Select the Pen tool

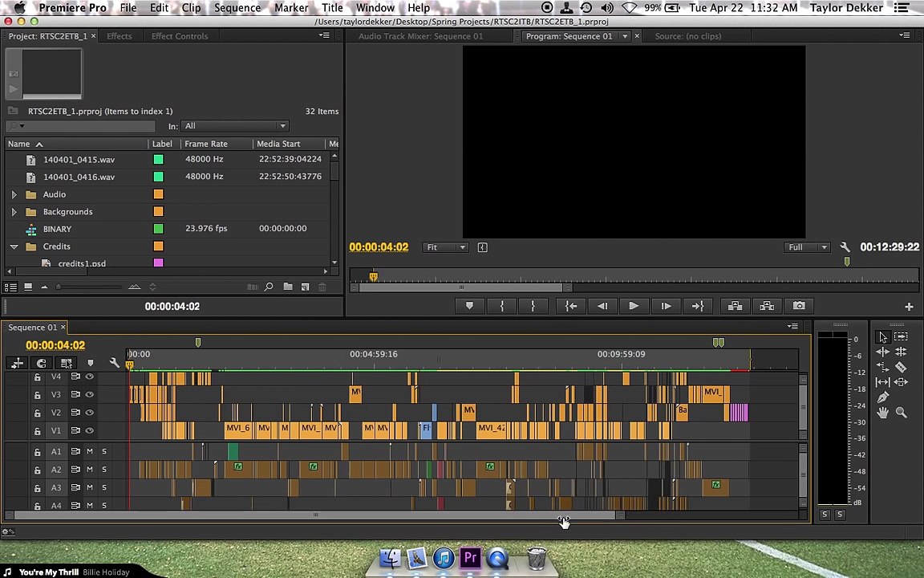pos(882,397)
